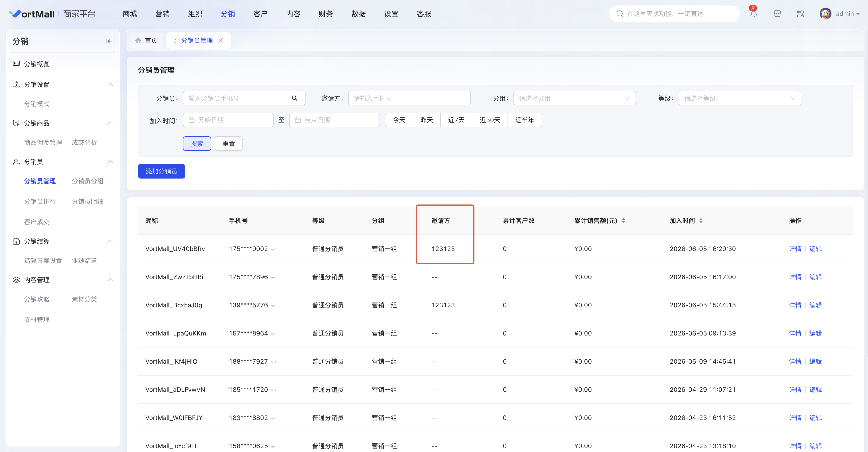Open the 分组 dropdown

575,98
